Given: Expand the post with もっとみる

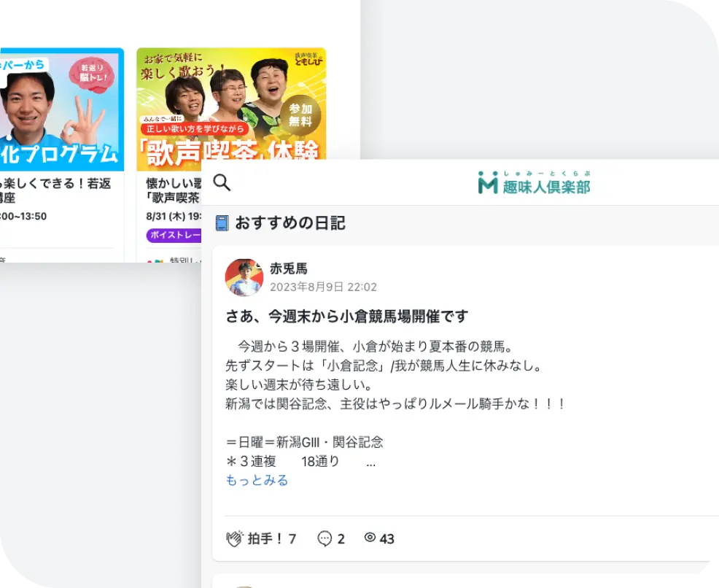Looking at the screenshot, I should click(257, 480).
